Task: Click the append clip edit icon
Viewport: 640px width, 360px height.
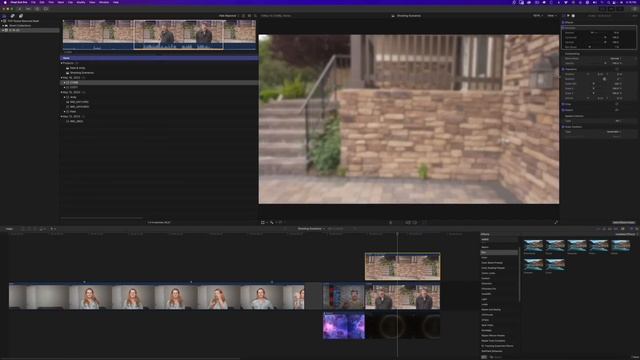Action: (x=35, y=229)
